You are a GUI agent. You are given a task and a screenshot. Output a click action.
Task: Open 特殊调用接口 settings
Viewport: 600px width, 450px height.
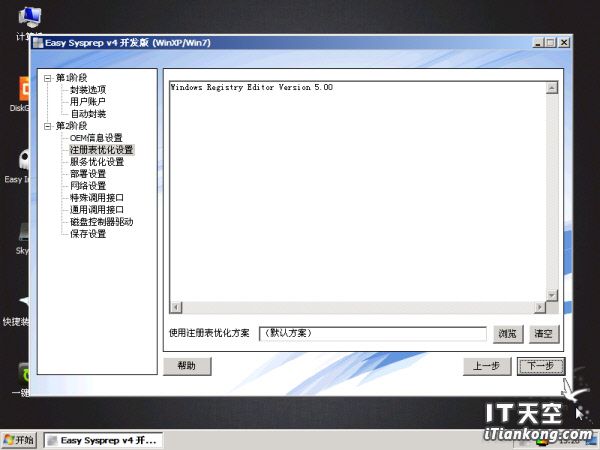click(x=97, y=198)
